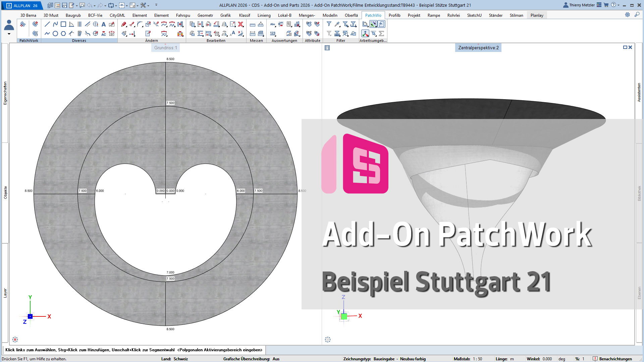The height and width of the screenshot is (362, 644).
Task: Open the Geometr ribbon tab
Action: click(205, 15)
